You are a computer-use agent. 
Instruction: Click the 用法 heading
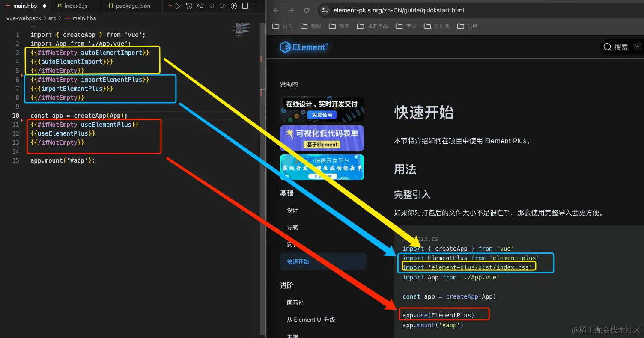(x=405, y=169)
